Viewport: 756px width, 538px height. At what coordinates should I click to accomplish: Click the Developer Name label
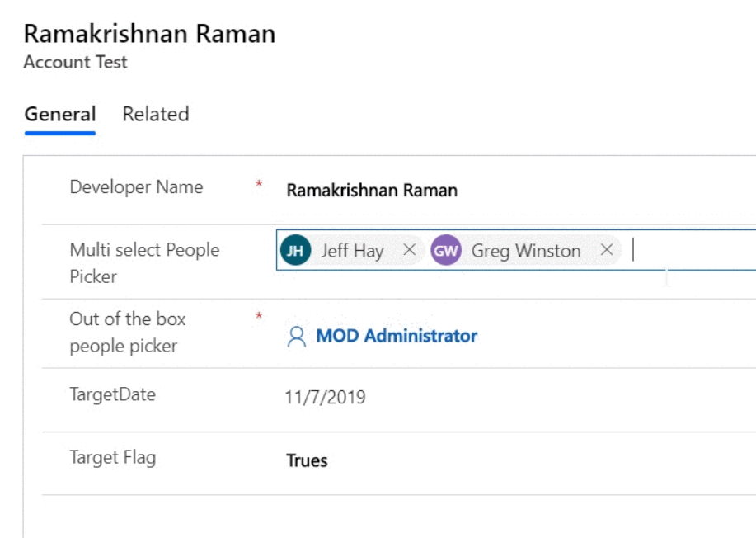(x=137, y=187)
